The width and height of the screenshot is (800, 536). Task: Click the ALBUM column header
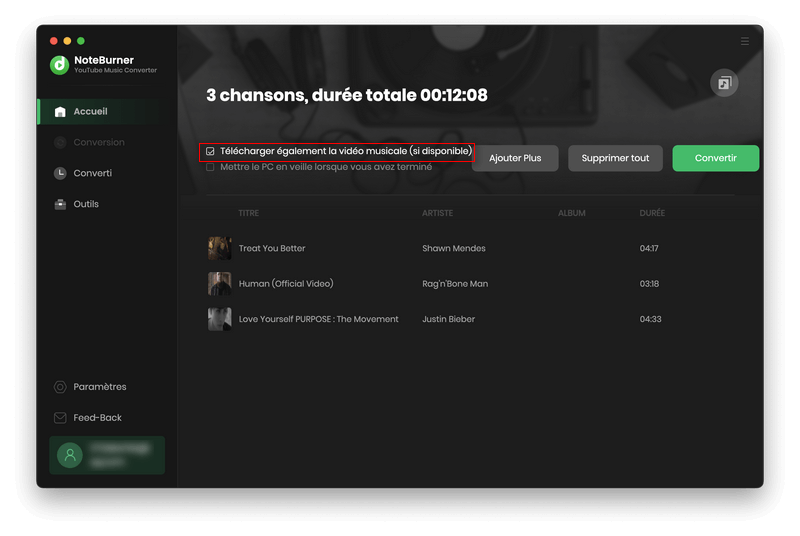point(571,213)
